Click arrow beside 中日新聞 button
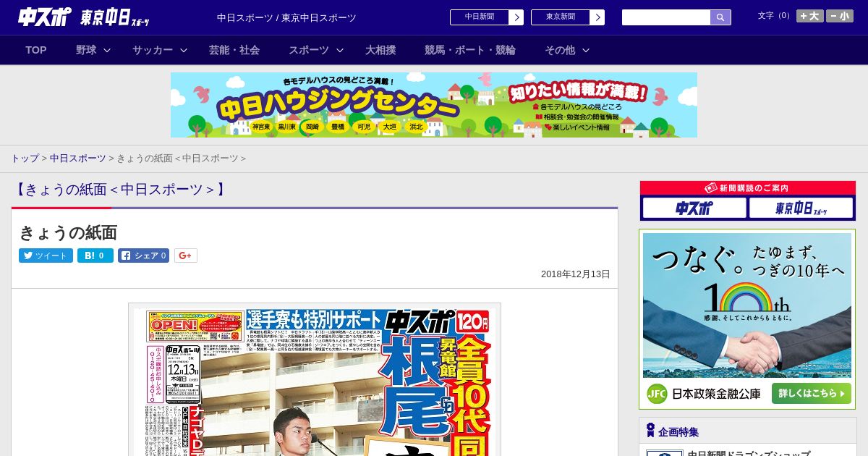868x456 pixels. pyautogui.click(x=516, y=17)
